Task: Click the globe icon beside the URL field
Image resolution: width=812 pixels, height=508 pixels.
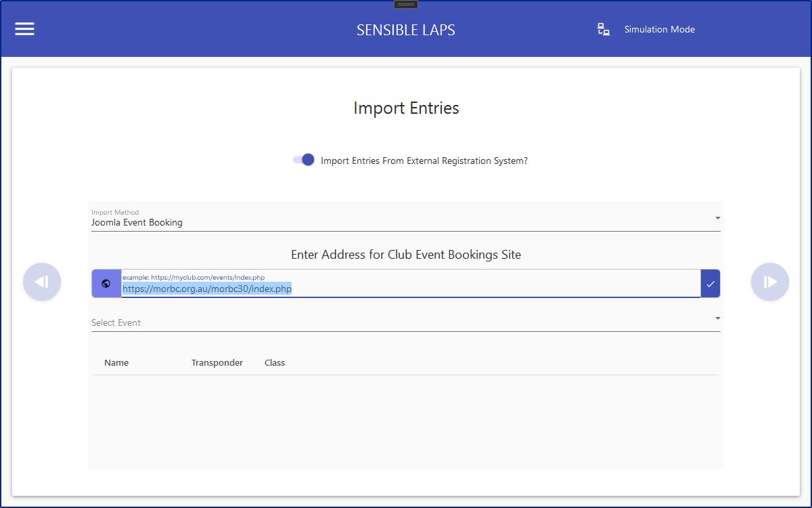Action: coord(106,283)
